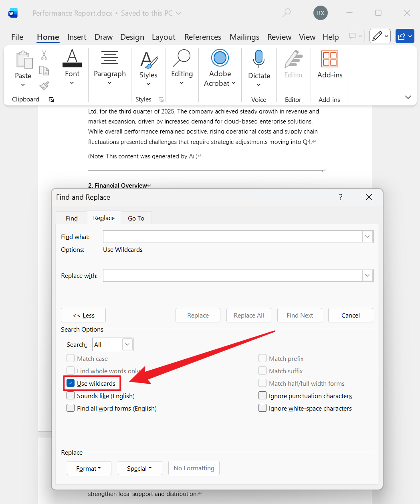Click the Find and Replace help question mark

click(341, 197)
